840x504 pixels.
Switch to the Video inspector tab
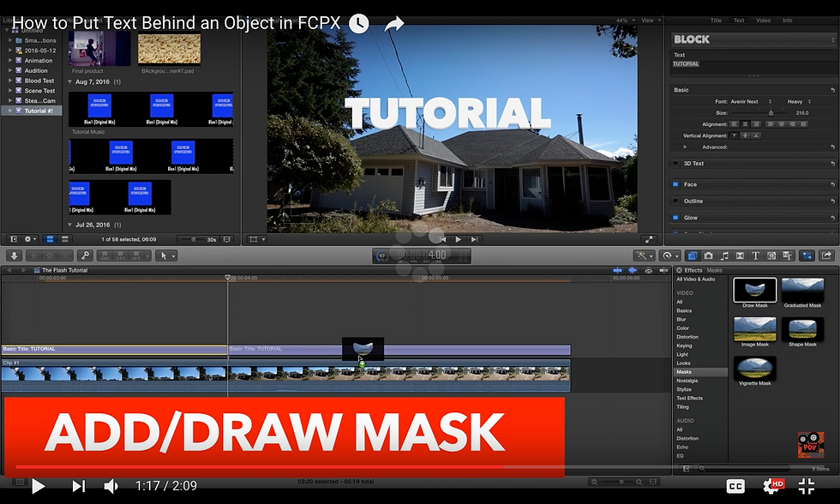[x=763, y=21]
